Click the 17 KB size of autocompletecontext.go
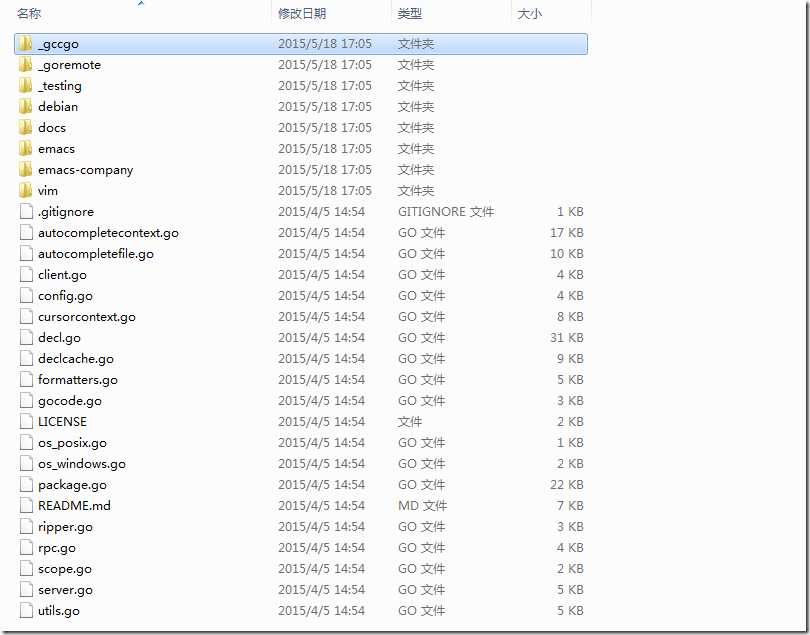The height and width of the screenshot is (635, 810). click(x=567, y=233)
